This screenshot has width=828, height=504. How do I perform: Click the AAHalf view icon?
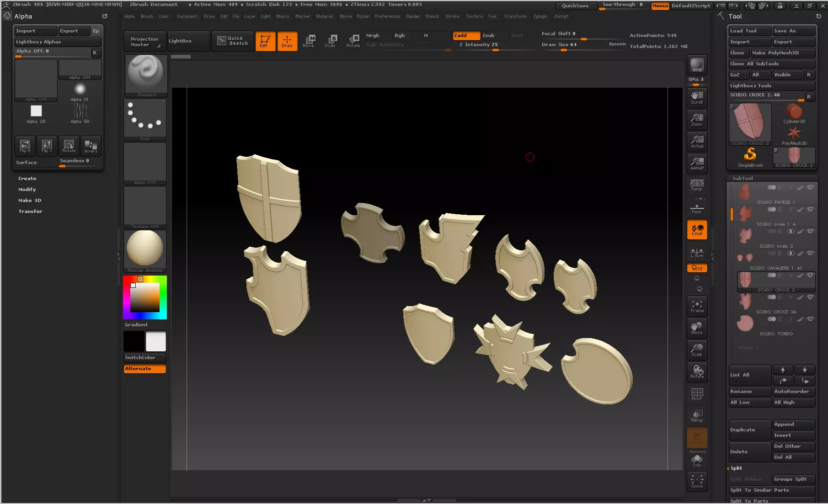point(697,164)
